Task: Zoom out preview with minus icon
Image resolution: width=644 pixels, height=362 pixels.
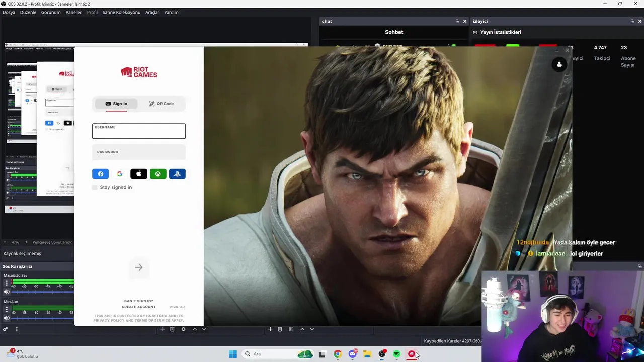Action: point(6,242)
